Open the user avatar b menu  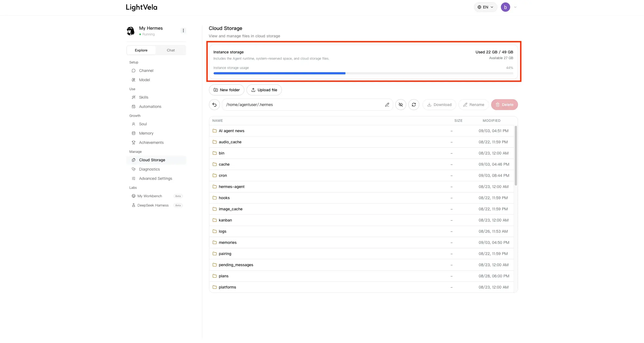point(505,7)
